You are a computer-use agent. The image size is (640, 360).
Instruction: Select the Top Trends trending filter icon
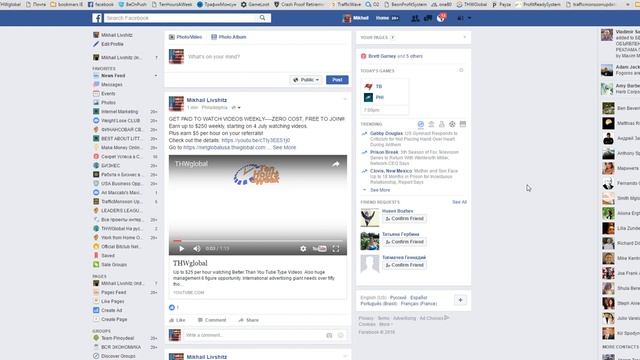click(x=420, y=124)
